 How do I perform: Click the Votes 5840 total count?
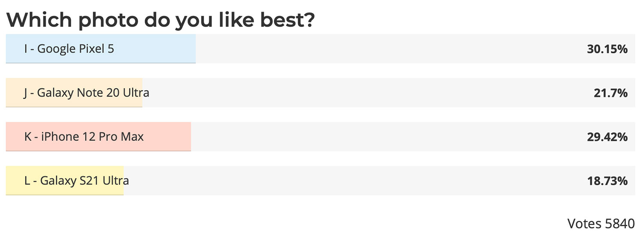[601, 223]
